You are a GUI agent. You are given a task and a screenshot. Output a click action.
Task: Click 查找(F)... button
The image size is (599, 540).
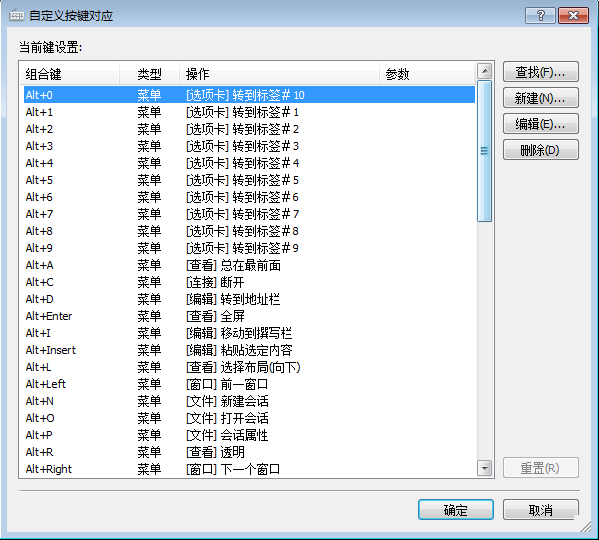pos(541,72)
